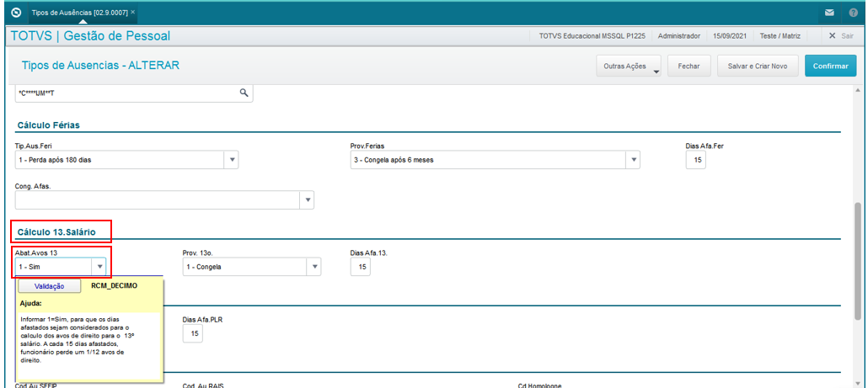Click the Sair exit button
868x388 pixels.
click(840, 36)
